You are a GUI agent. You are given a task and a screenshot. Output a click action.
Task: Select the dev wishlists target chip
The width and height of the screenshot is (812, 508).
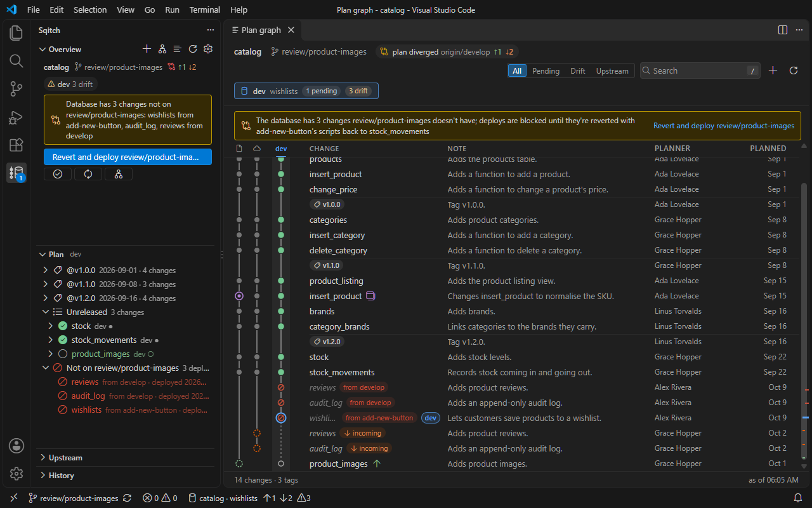point(306,91)
